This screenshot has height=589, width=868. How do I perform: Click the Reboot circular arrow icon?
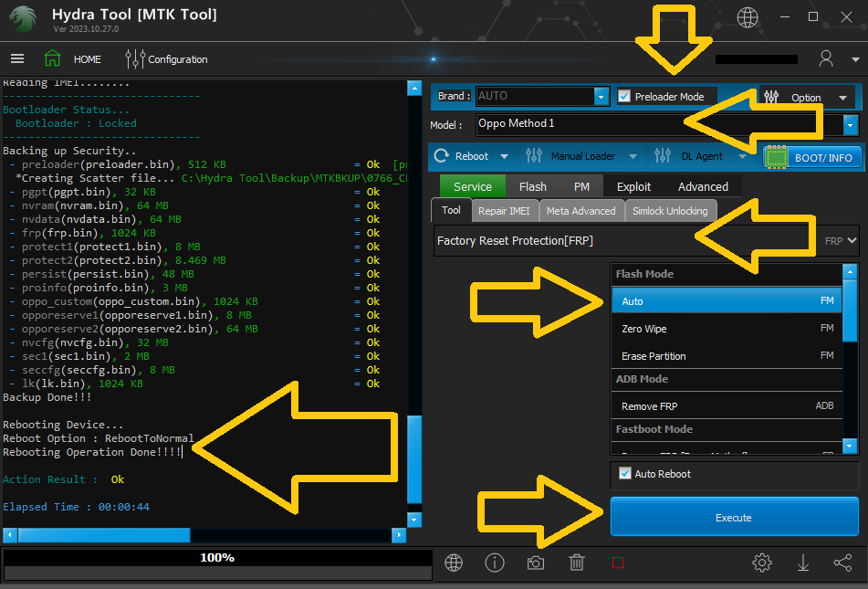point(441,156)
